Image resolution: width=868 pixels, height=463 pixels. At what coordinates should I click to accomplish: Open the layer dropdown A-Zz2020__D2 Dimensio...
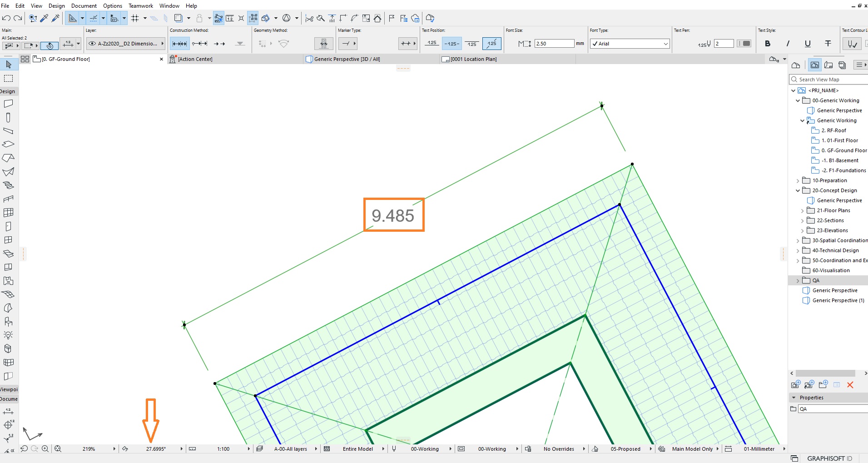125,44
